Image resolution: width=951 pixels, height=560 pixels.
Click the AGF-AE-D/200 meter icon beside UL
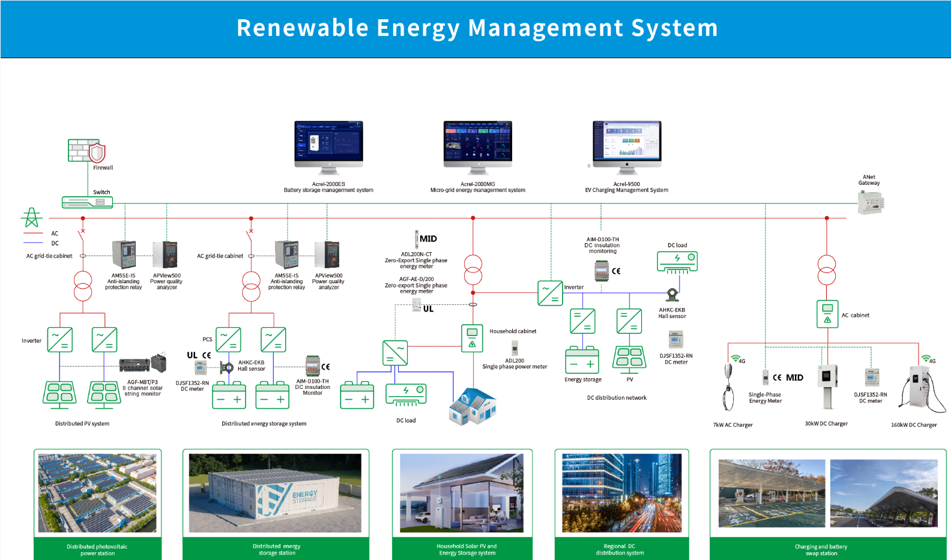(417, 306)
